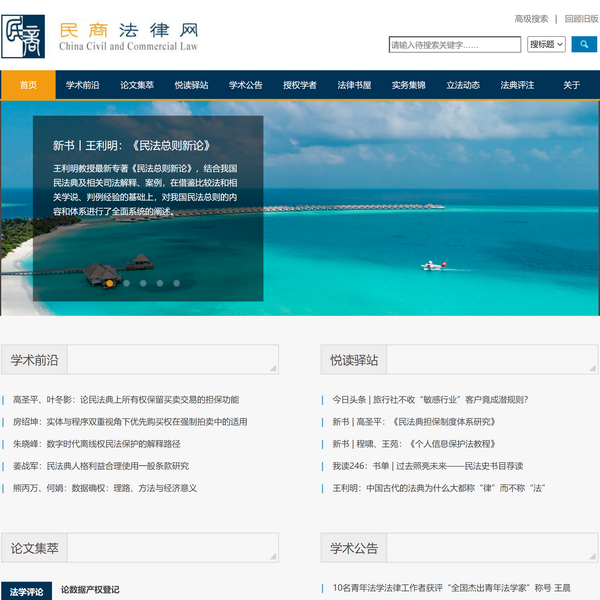Open 王利明: 中国古代的法典 article link
Image resolution: width=600 pixels, height=600 pixels.
[439, 488]
